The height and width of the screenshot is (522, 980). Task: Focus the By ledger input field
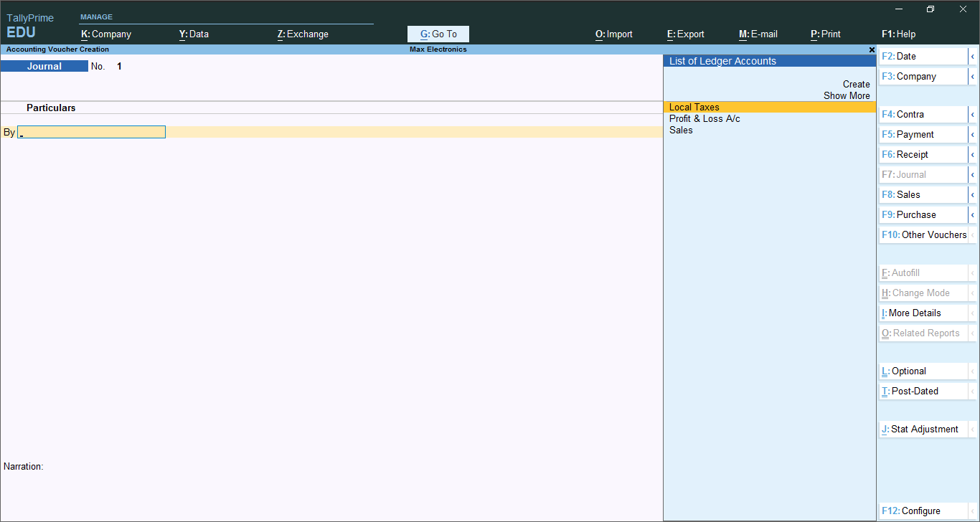click(x=92, y=132)
